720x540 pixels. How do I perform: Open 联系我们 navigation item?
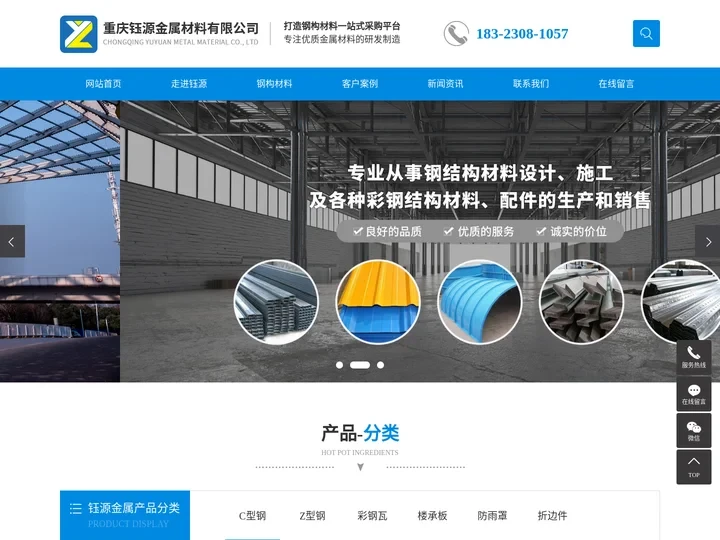pos(531,84)
